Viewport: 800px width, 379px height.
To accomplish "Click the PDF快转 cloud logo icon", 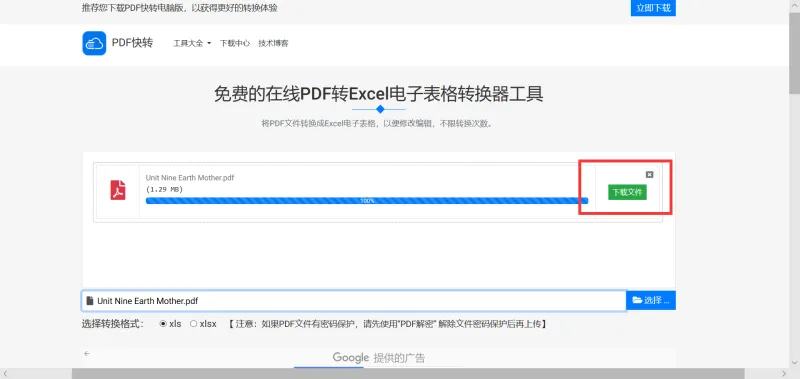I will click(94, 43).
